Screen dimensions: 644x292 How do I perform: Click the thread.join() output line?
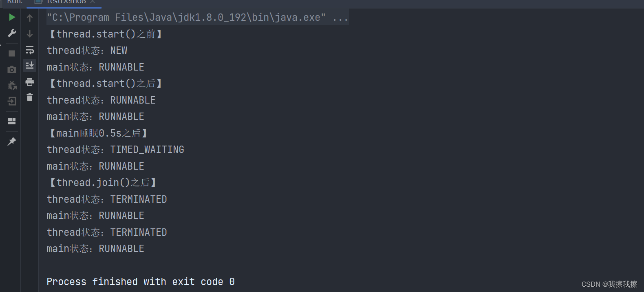(103, 183)
